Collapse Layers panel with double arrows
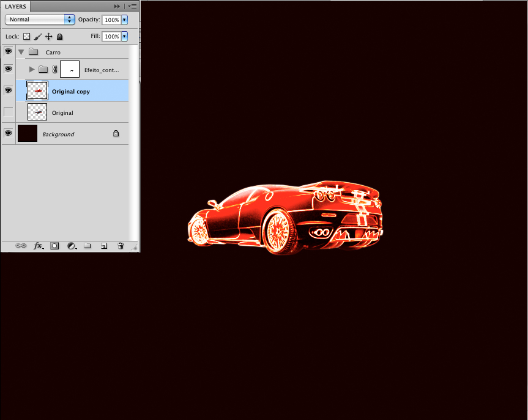 [117, 6]
